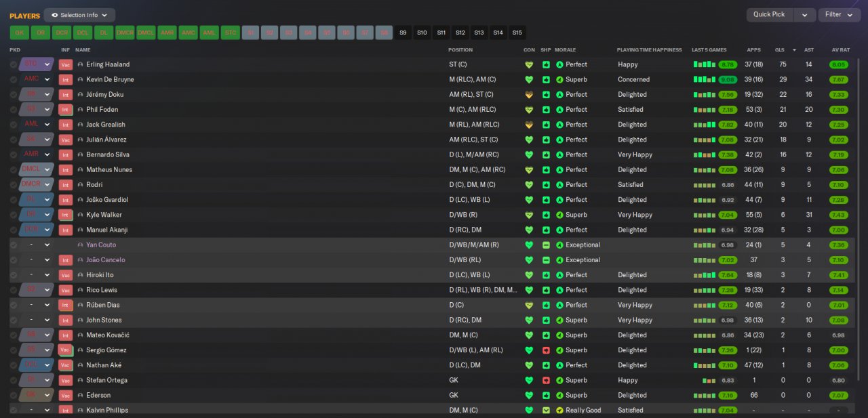The width and height of the screenshot is (868, 418).
Task: Click Kevin De Bruyne's Superb morale icon
Action: point(559,80)
